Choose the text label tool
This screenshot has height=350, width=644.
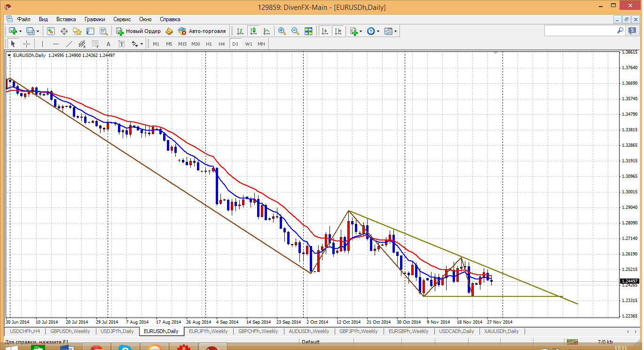click(x=108, y=44)
